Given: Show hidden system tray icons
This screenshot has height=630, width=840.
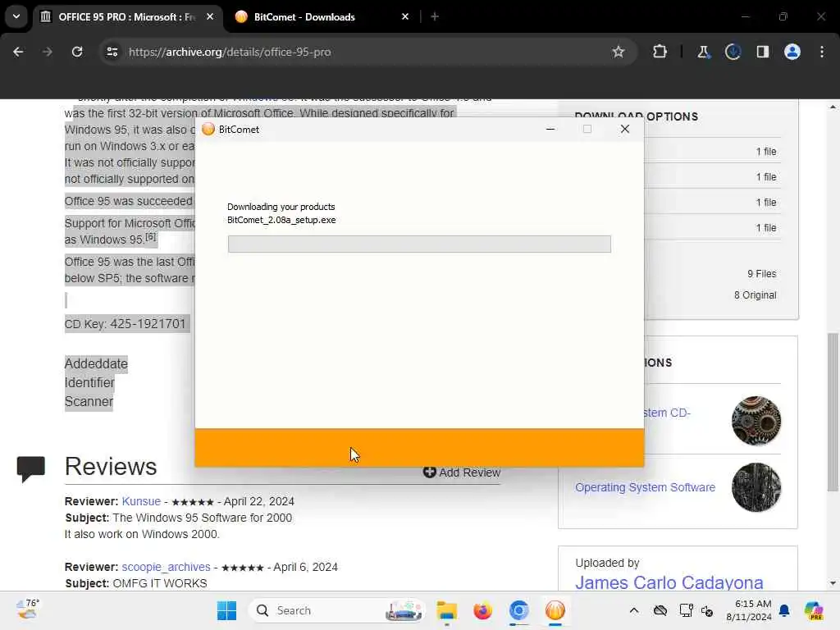Looking at the screenshot, I should 634,610.
